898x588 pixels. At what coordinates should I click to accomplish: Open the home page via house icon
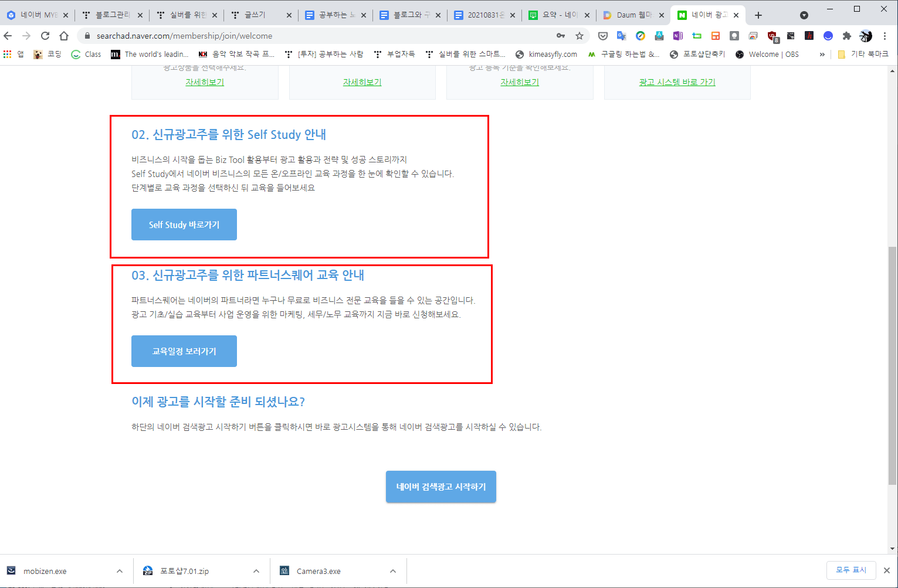pos(64,36)
